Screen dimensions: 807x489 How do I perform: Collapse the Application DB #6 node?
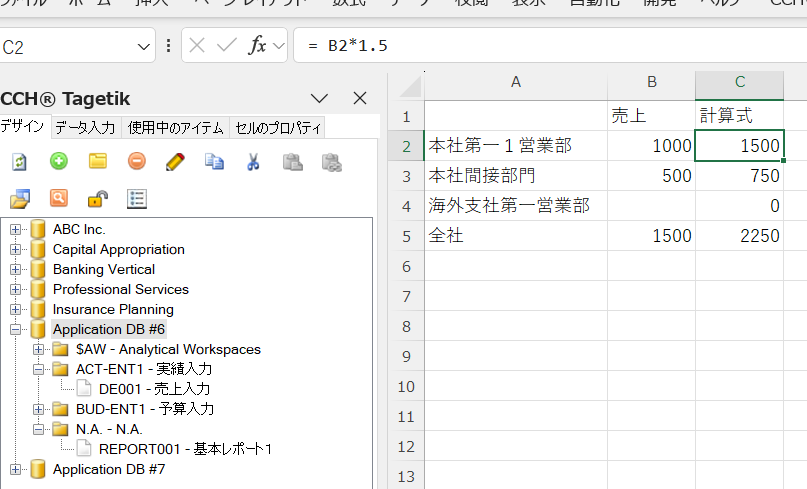pyautogui.click(x=16, y=329)
